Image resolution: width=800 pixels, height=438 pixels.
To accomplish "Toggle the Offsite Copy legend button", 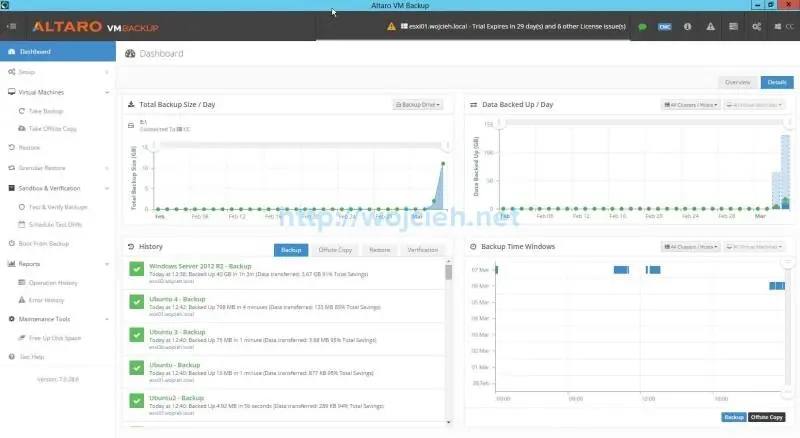I will pyautogui.click(x=766, y=417).
